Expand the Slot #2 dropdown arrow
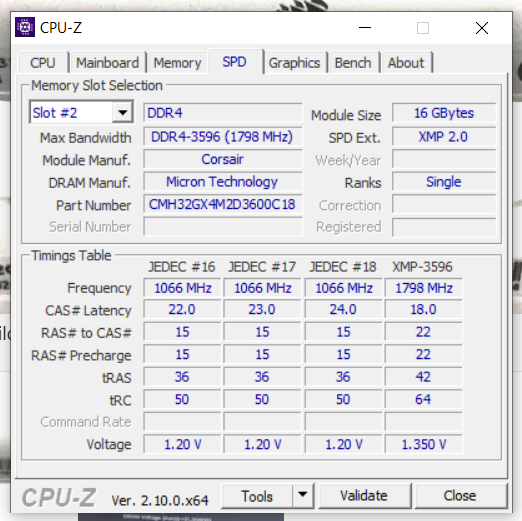Screen dimensions: 522x521 123,113
